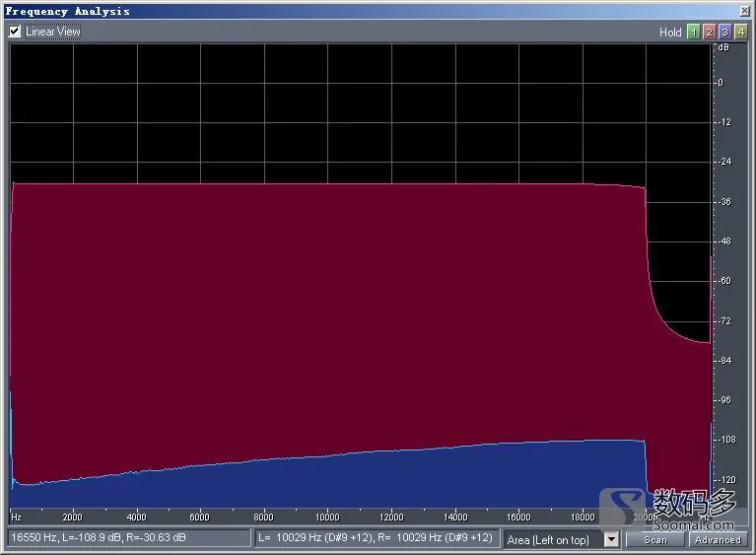Open the Area (Left on top) dropdown arrow
This screenshot has width=756, height=555.
click(x=611, y=539)
